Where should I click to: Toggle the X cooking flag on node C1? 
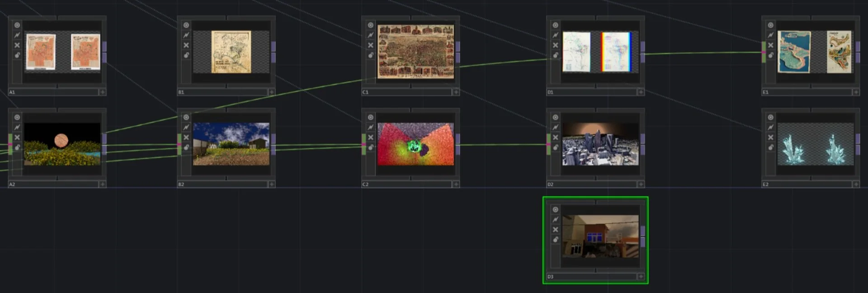(x=371, y=45)
